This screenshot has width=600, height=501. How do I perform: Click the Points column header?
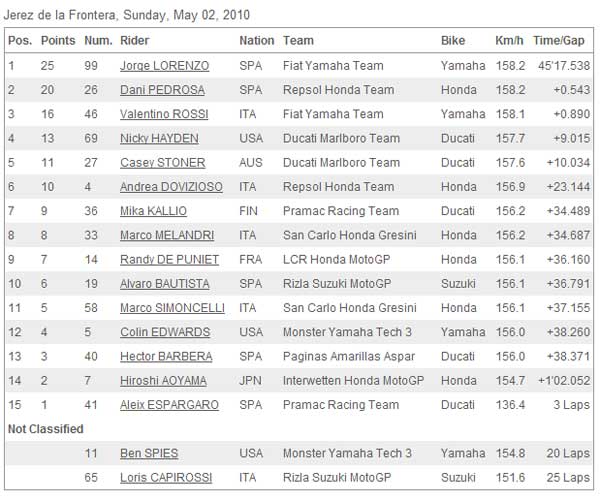[58, 41]
